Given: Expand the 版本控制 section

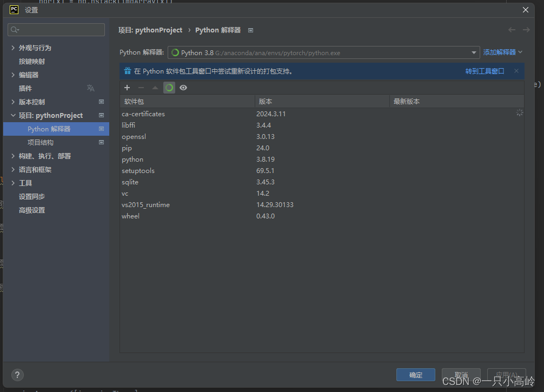Looking at the screenshot, I should (x=13, y=102).
